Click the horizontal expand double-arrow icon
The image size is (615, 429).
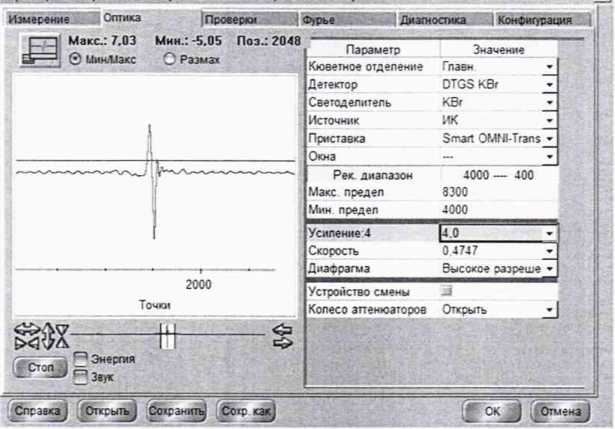coord(27,329)
